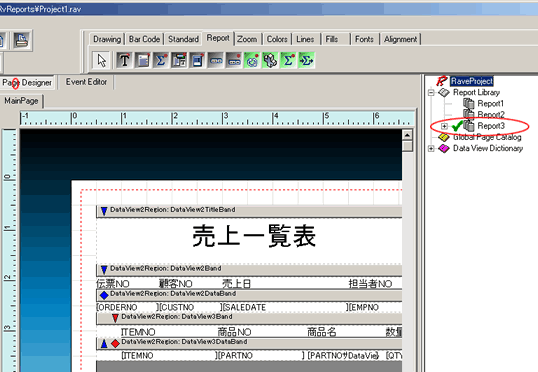Select the Report Library tree item
The width and height of the screenshot is (538, 372).
pos(476,92)
